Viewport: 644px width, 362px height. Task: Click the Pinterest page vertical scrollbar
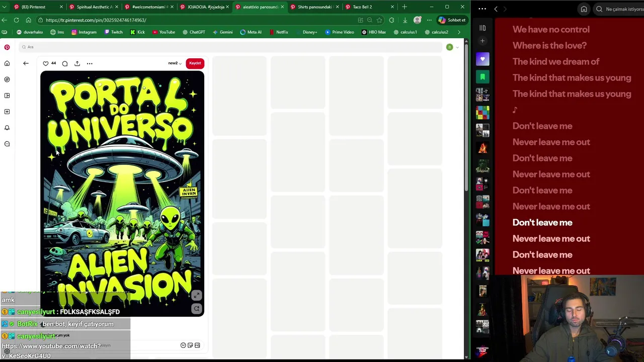(466, 118)
